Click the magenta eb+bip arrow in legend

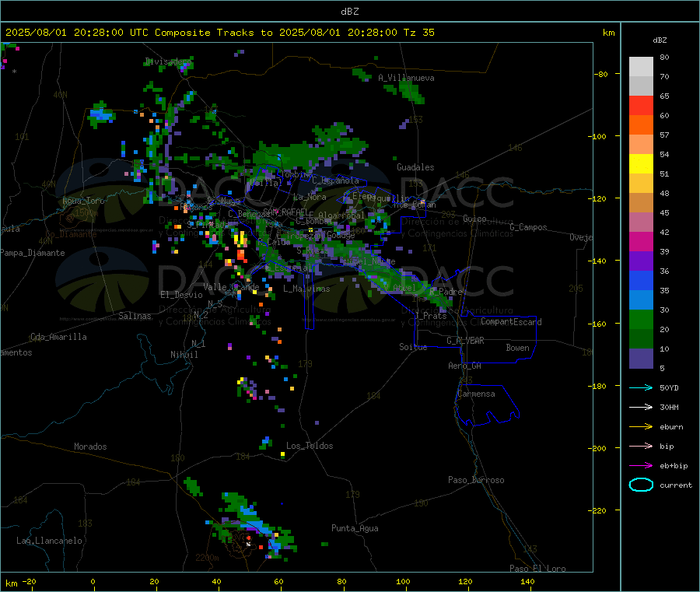641,466
